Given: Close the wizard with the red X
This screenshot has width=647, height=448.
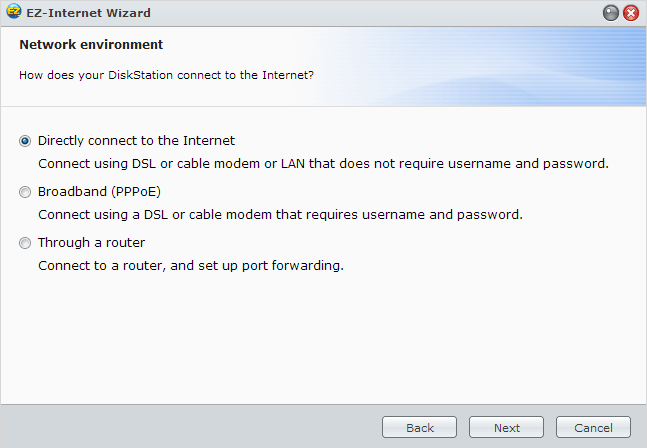Looking at the screenshot, I should [630, 13].
